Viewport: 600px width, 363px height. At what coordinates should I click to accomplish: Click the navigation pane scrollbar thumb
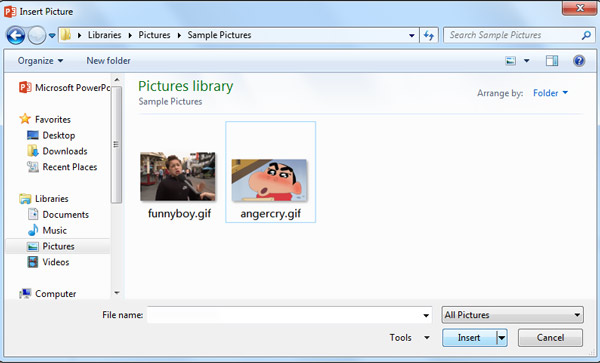click(116, 145)
